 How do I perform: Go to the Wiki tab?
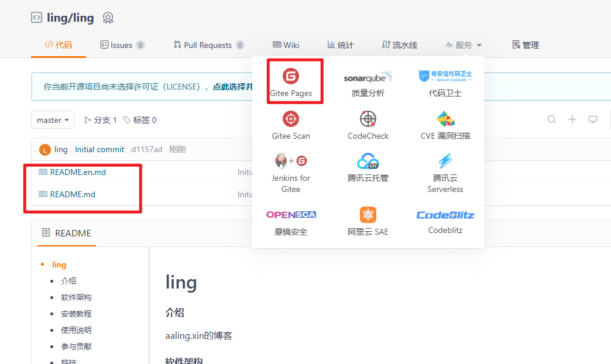[x=286, y=45]
